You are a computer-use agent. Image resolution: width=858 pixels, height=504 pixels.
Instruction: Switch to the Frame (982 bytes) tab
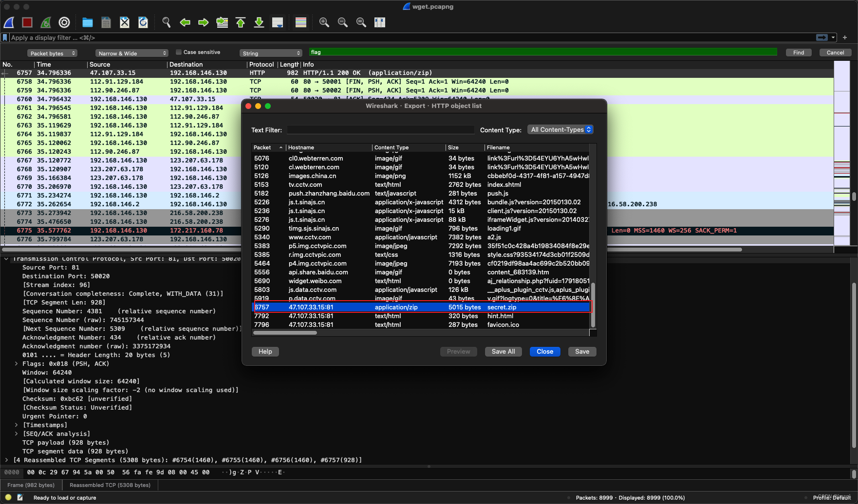[31, 485]
